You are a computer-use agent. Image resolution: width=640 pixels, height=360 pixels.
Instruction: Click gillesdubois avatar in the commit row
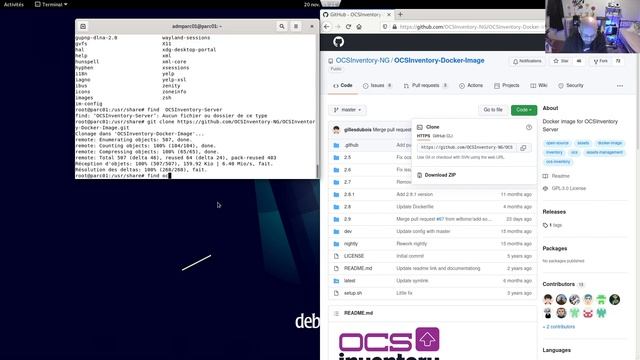pos(336,130)
